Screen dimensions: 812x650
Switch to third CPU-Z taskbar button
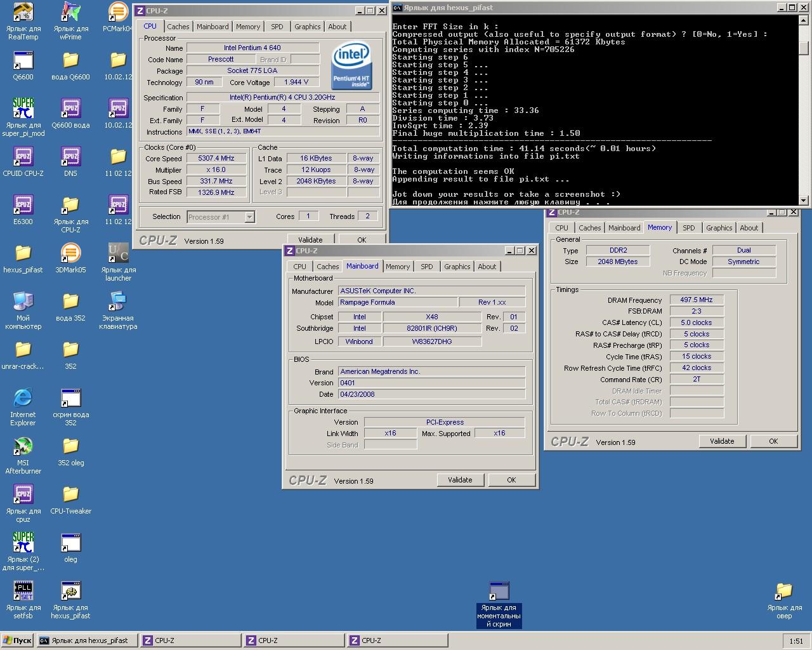[x=398, y=640]
